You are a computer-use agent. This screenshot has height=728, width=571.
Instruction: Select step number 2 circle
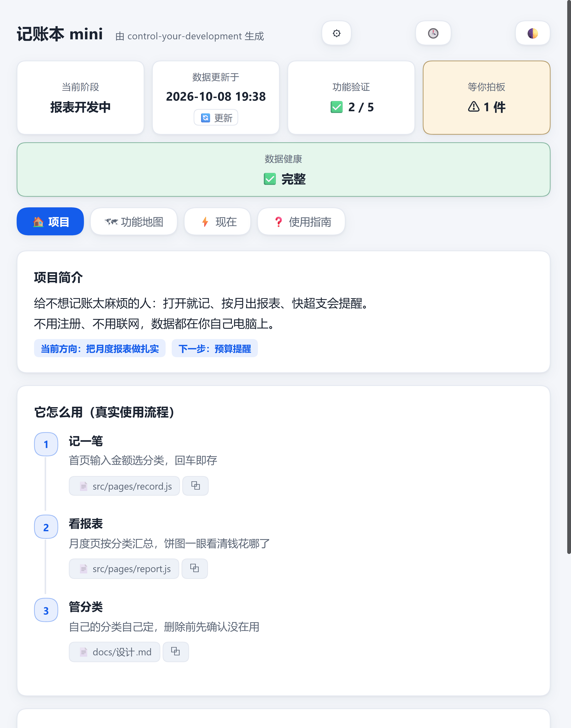46,527
